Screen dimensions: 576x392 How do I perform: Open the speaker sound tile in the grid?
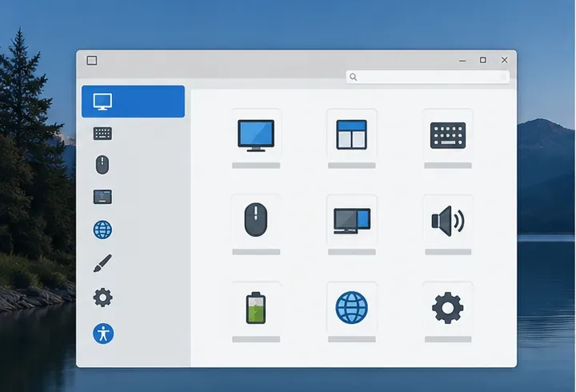(448, 221)
